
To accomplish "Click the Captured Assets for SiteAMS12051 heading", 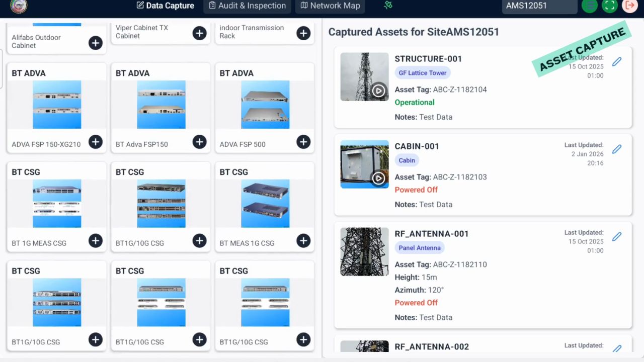I will coord(414,32).
